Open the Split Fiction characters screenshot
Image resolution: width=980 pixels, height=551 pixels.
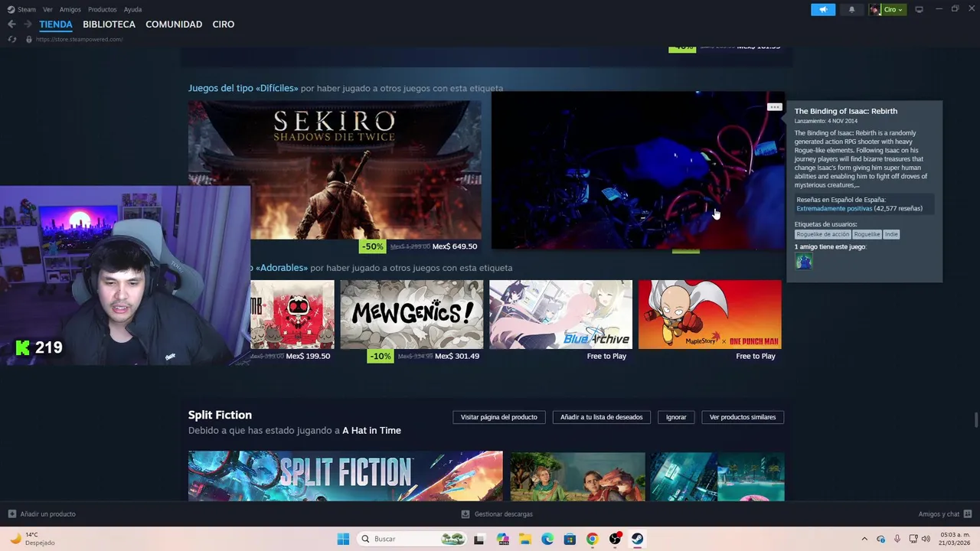pyautogui.click(x=578, y=476)
